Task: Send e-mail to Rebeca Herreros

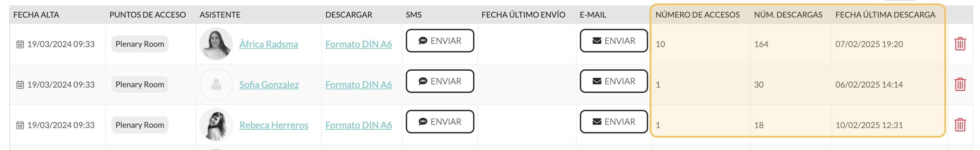Action: [614, 121]
